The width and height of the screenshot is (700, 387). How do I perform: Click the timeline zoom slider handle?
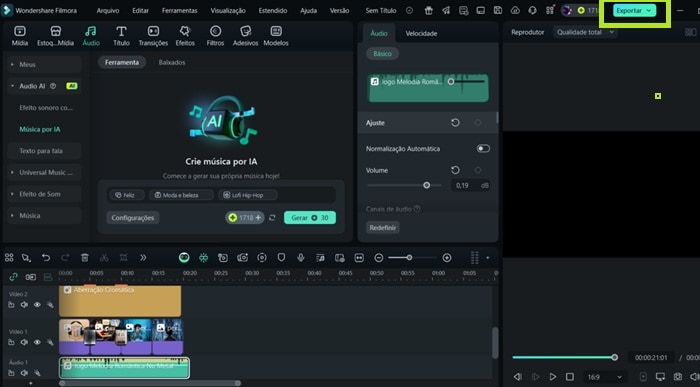click(x=409, y=258)
